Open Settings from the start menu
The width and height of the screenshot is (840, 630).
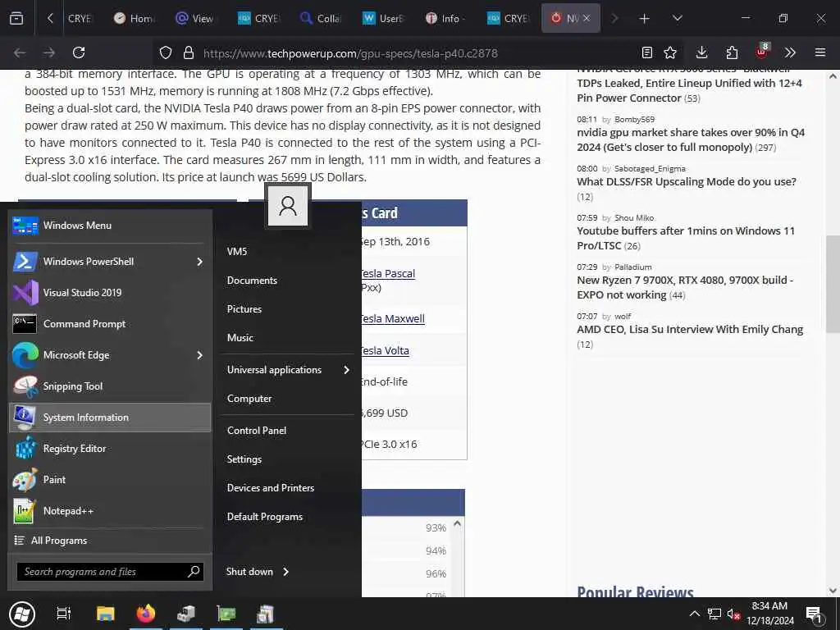(x=244, y=459)
